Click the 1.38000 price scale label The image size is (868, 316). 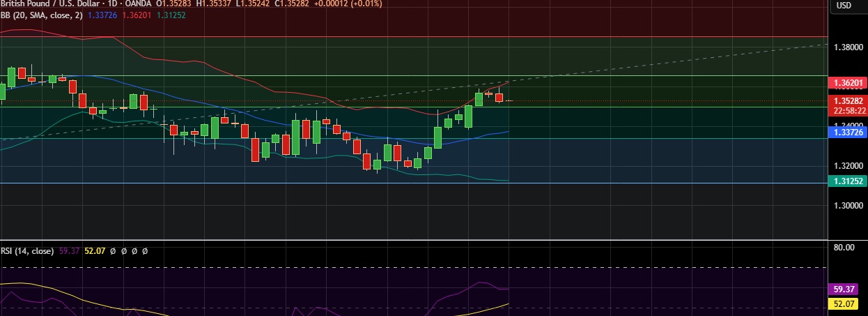click(848, 47)
